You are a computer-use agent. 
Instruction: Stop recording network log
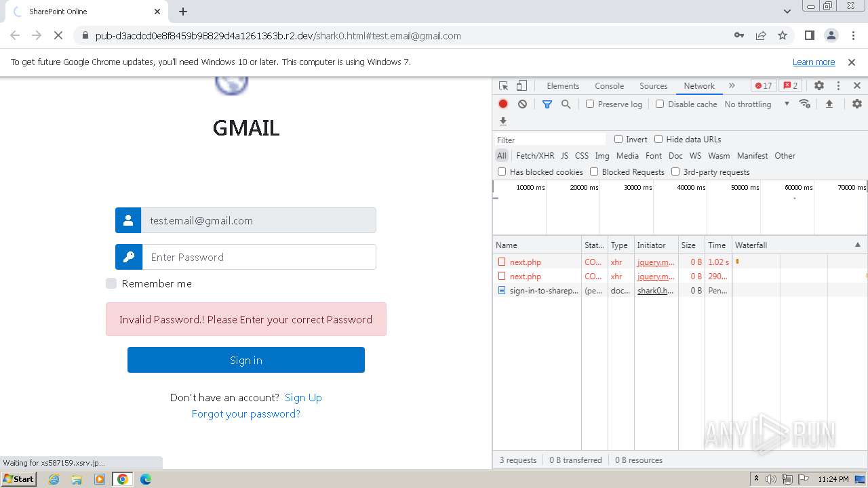503,104
